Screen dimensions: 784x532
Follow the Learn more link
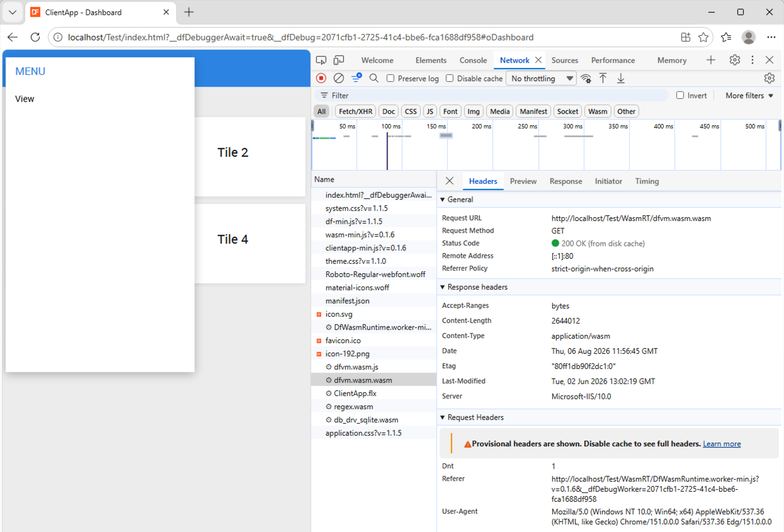click(722, 444)
